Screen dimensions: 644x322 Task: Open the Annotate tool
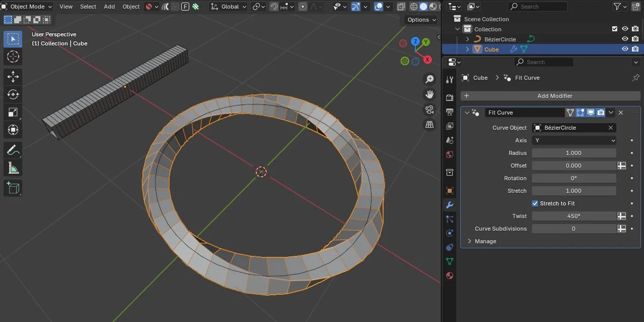tap(13, 149)
